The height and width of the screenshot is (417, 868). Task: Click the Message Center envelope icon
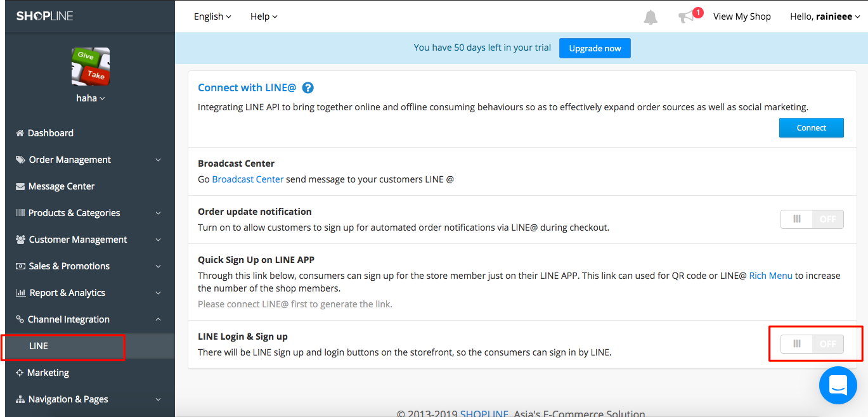click(20, 186)
